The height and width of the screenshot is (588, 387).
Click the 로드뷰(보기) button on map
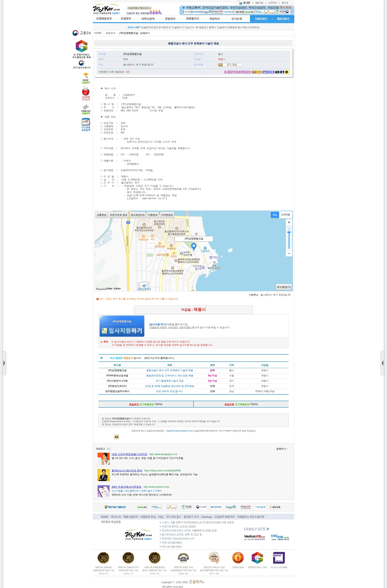tap(284, 287)
